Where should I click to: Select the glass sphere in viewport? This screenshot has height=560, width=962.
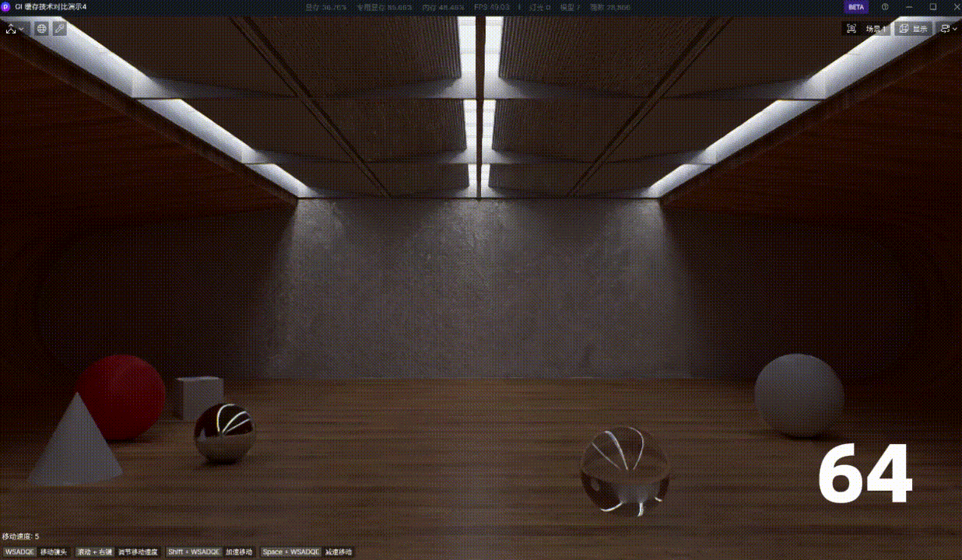point(624,471)
